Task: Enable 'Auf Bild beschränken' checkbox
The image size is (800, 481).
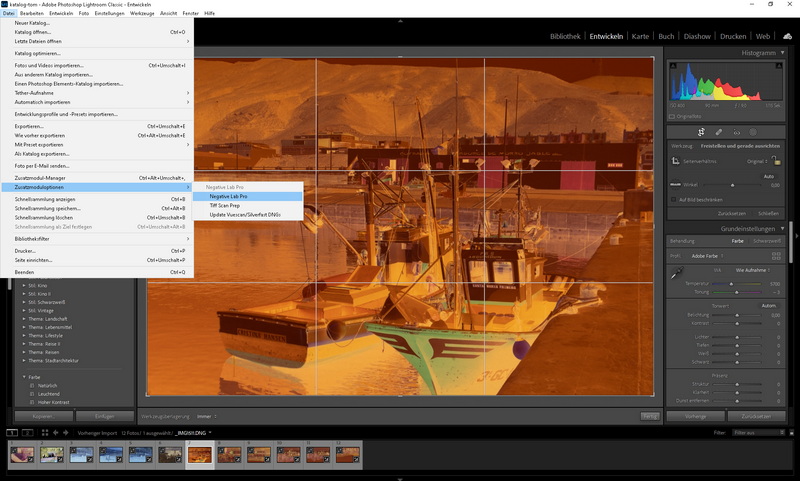Action: click(x=672, y=199)
